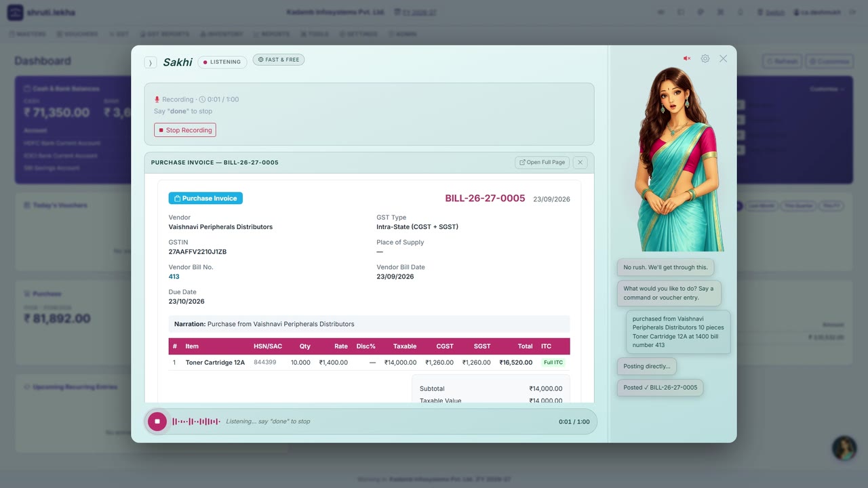Screen dimensions: 868x488
Task: Click the Stop Recording button
Action: click(x=185, y=130)
